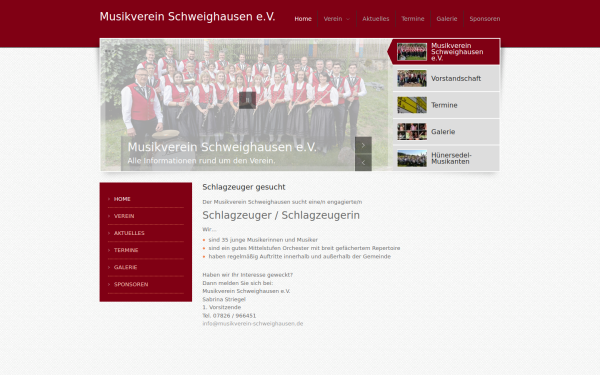Image resolution: width=600 pixels, height=375 pixels.
Task: Select the Hünersedel-Musikanten slider thumbnail
Action: (x=412, y=158)
